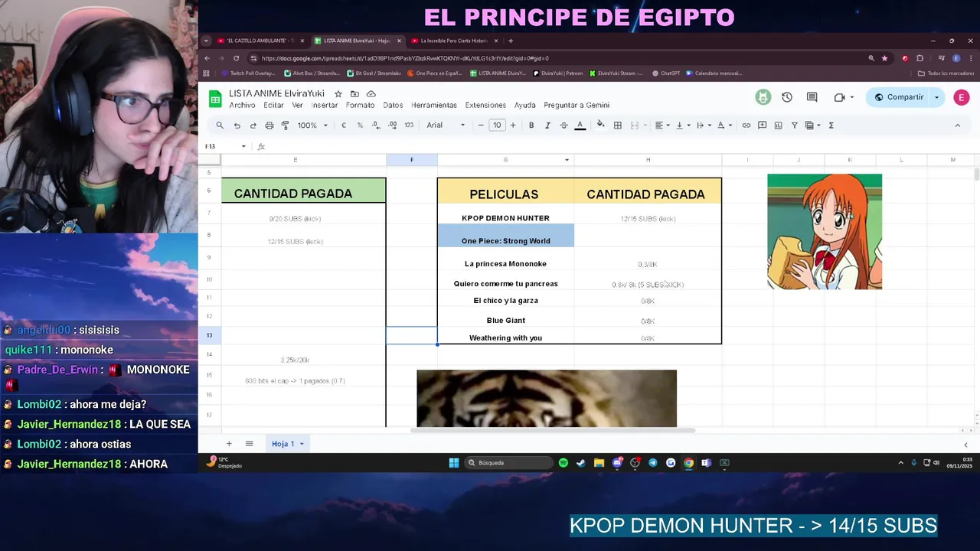Open the Extensiones menu
Screen dimensions: 980x551
[x=485, y=105]
